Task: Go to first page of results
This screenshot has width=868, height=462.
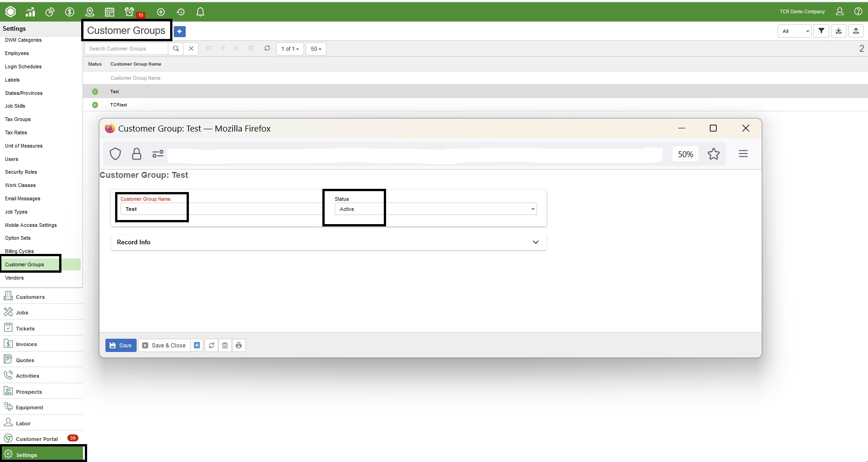Action: click(208, 48)
